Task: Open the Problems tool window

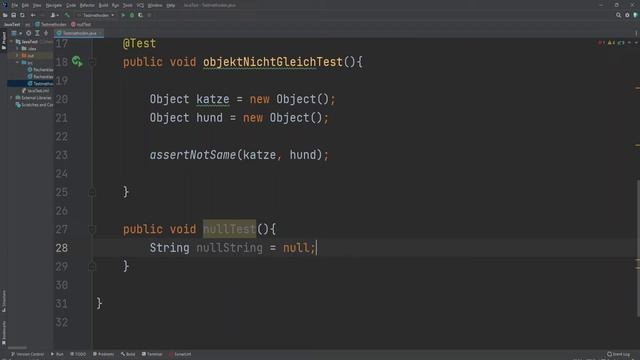Action: 104,354
